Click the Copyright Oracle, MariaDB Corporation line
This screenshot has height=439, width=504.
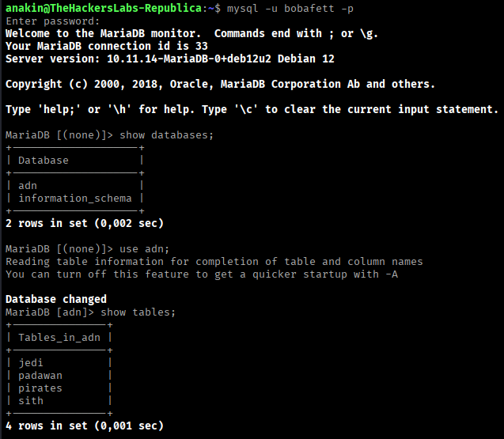pos(220,84)
